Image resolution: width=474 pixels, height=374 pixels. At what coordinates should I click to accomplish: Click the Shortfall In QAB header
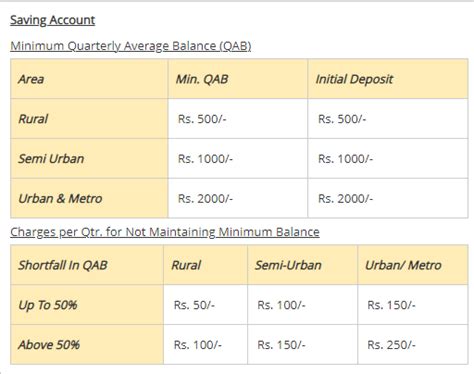pyautogui.click(x=87, y=265)
